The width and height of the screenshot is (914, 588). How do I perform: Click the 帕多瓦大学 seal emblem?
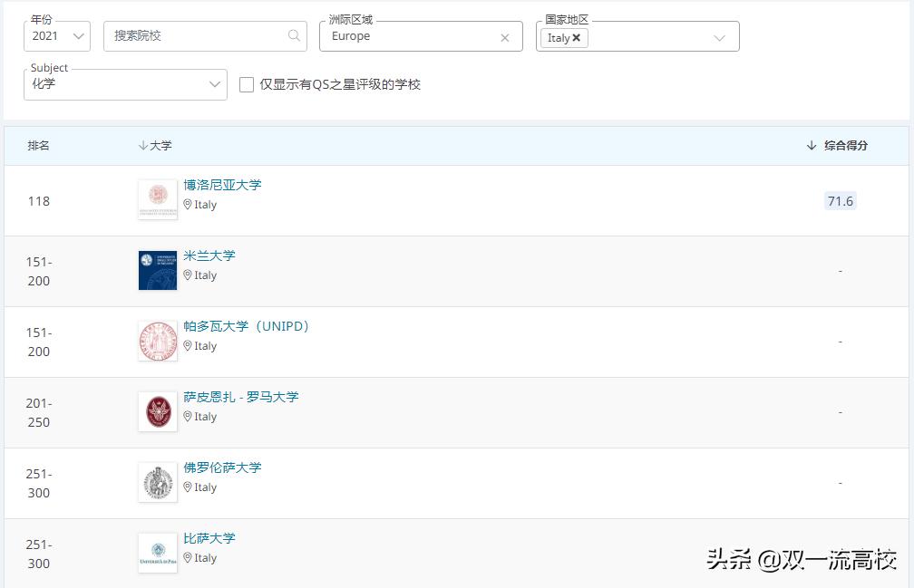point(157,341)
